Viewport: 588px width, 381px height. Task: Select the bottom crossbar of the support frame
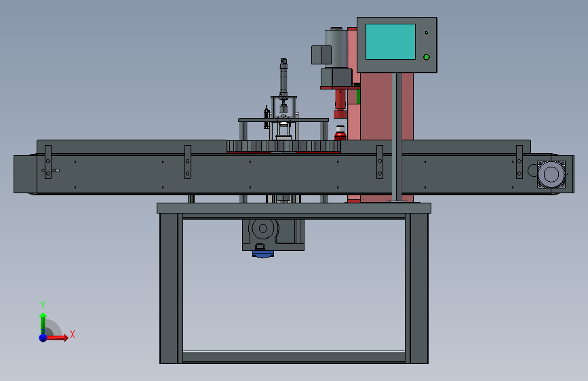294,357
